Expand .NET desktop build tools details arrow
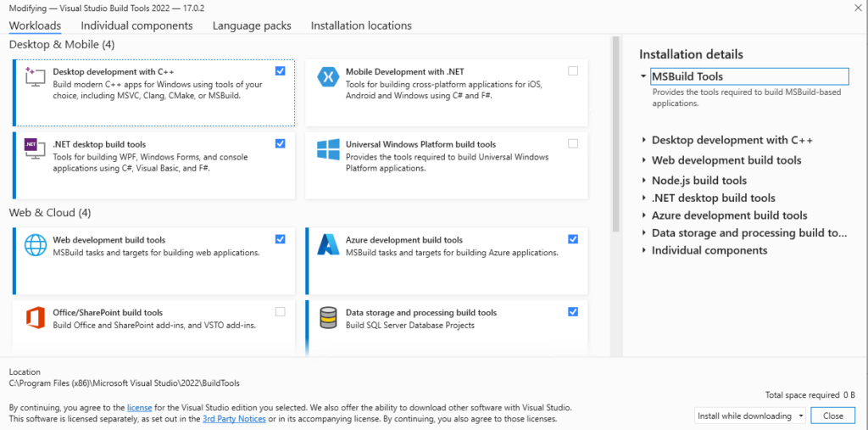This screenshot has height=430, width=868. pyautogui.click(x=644, y=198)
